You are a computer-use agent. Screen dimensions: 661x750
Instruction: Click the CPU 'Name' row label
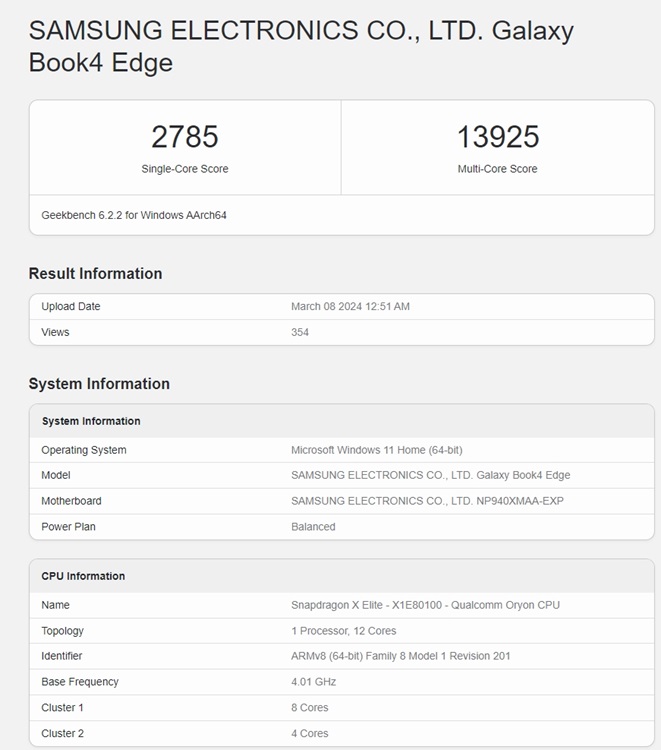coord(55,605)
